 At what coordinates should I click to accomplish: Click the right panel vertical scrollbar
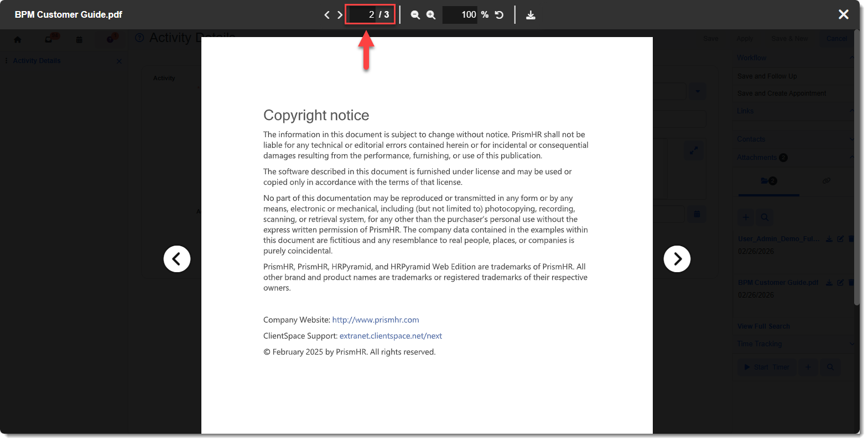point(856,166)
